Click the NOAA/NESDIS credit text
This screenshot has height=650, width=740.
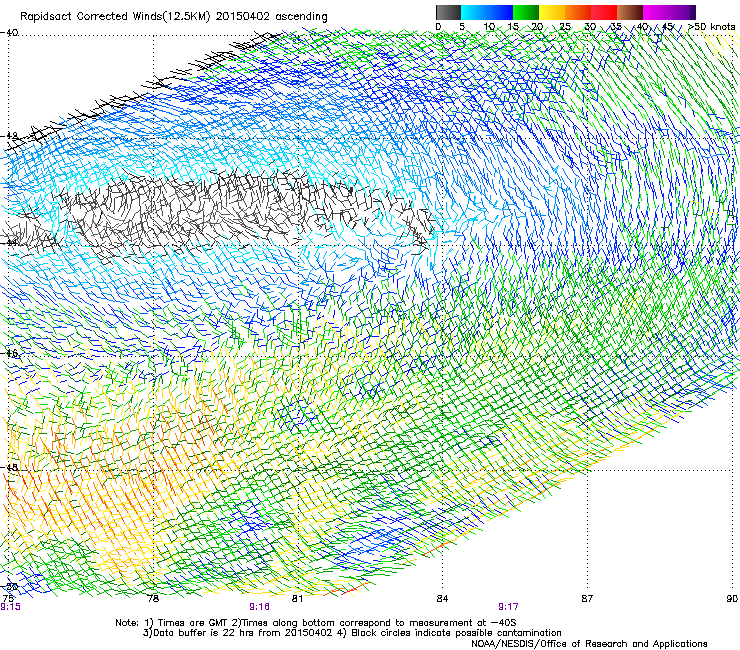[x=589, y=644]
